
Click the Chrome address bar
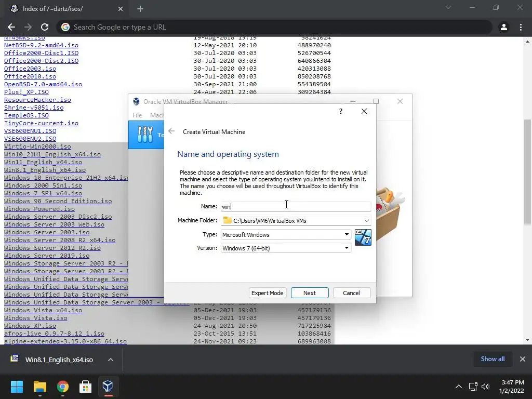coord(274,27)
